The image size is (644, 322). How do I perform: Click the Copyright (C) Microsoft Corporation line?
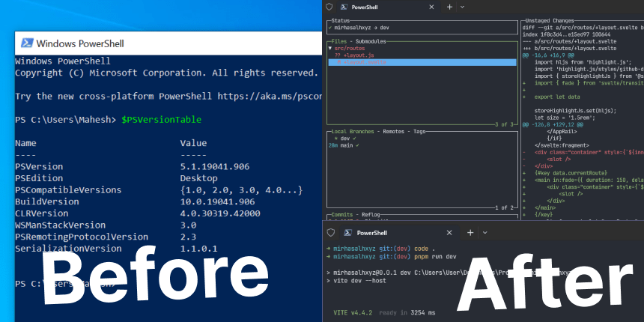[x=166, y=73]
